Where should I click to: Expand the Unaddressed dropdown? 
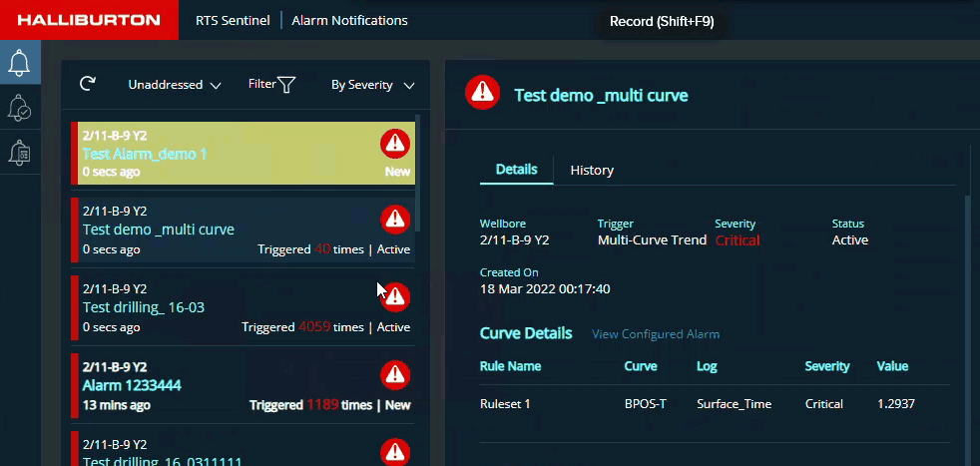click(175, 85)
